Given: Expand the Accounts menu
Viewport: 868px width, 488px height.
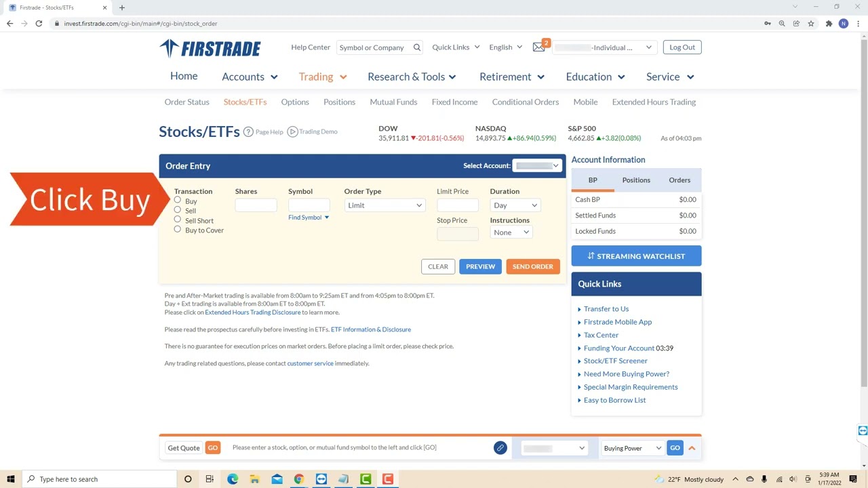Looking at the screenshot, I should click(250, 77).
